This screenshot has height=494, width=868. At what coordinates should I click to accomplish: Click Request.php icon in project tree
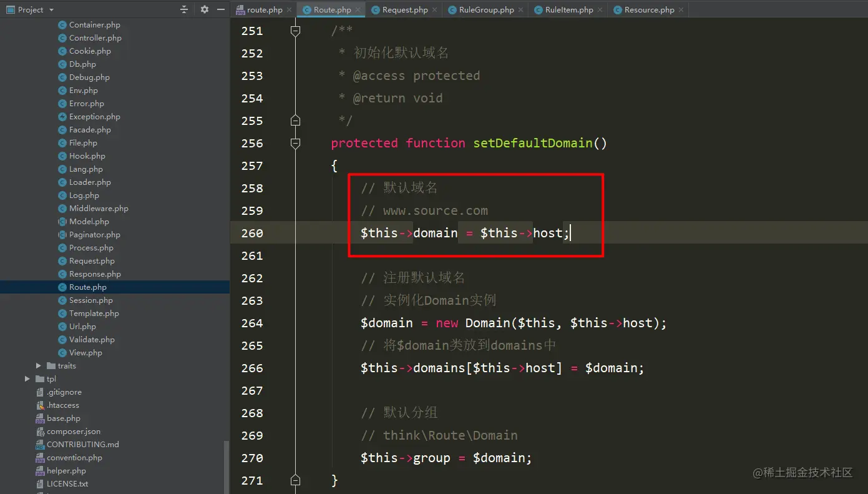click(62, 261)
